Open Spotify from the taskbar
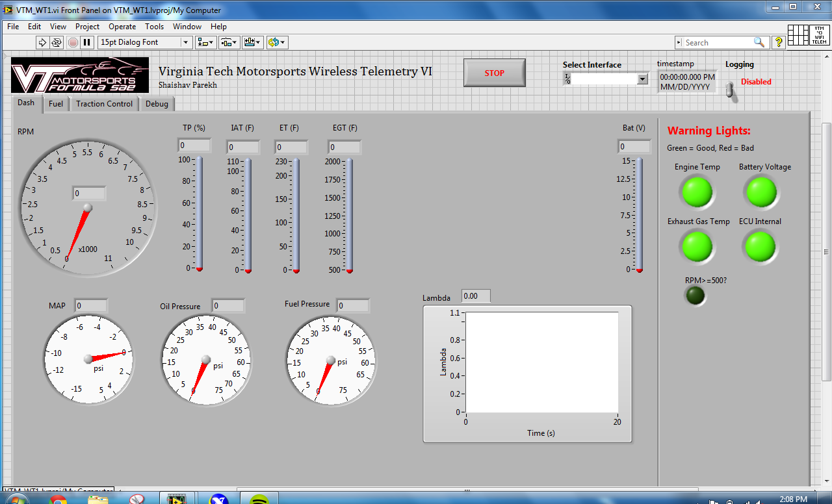This screenshot has width=832, height=504. coord(259,499)
